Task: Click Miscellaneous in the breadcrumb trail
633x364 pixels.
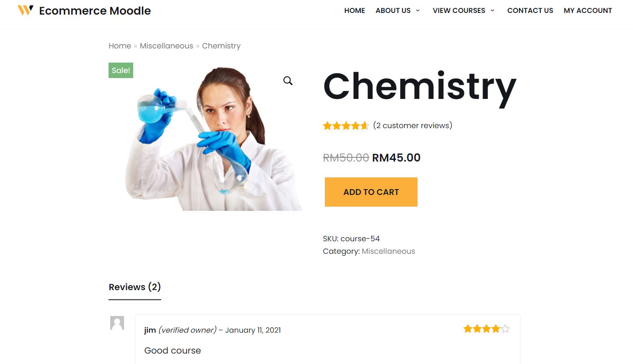Action: tap(166, 46)
